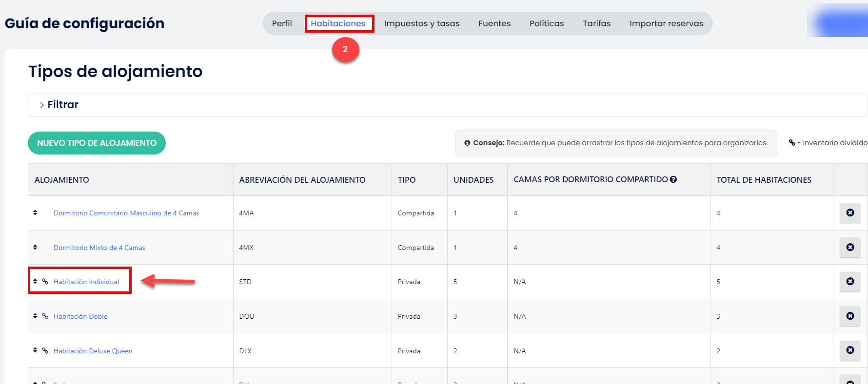Viewport: 868px width, 384px height.
Task: Go to the Tarifas tab
Action: click(x=596, y=23)
